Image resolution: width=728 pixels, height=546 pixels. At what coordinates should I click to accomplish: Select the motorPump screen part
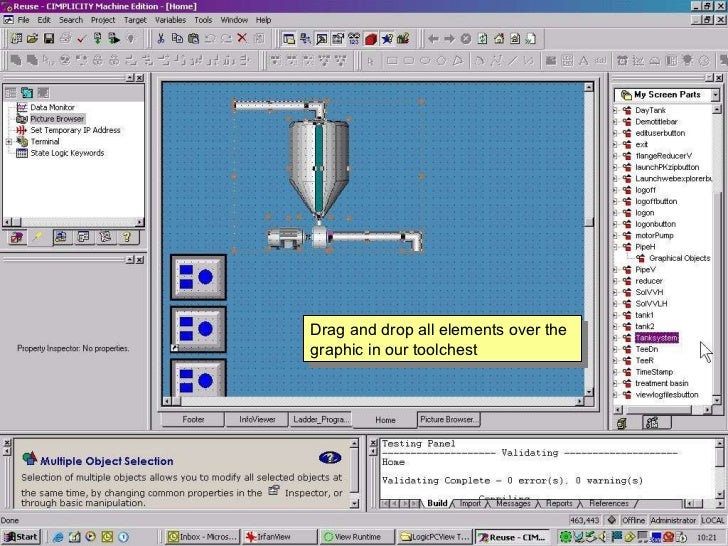654,235
